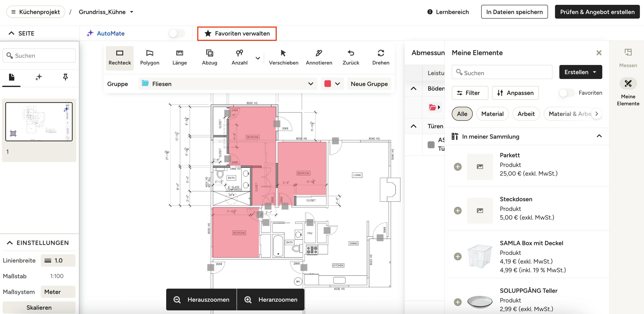Select the Verschieben pointer tool
Viewport: 644px width, 314px height.
[x=283, y=58]
